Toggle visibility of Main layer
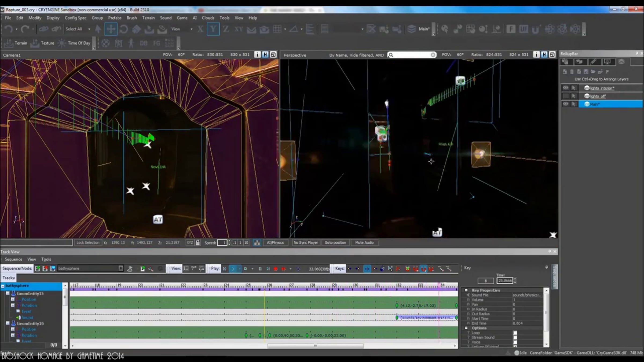The image size is (644, 362). tap(565, 104)
